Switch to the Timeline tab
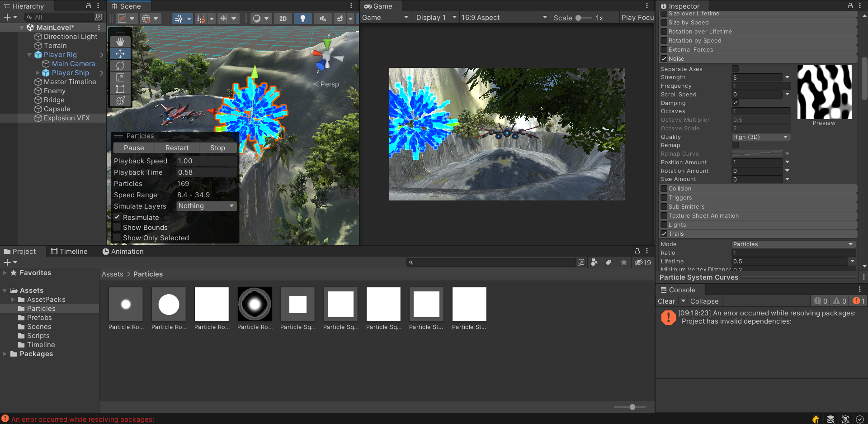 [69, 252]
